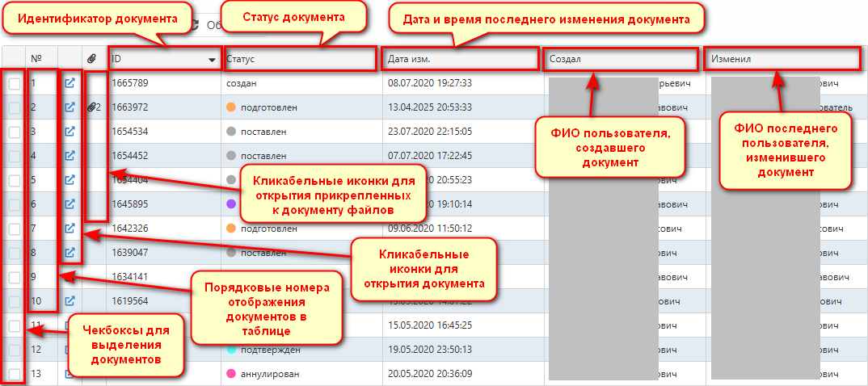
Task: Click the open-document icon in row 7
Action: 70,229
